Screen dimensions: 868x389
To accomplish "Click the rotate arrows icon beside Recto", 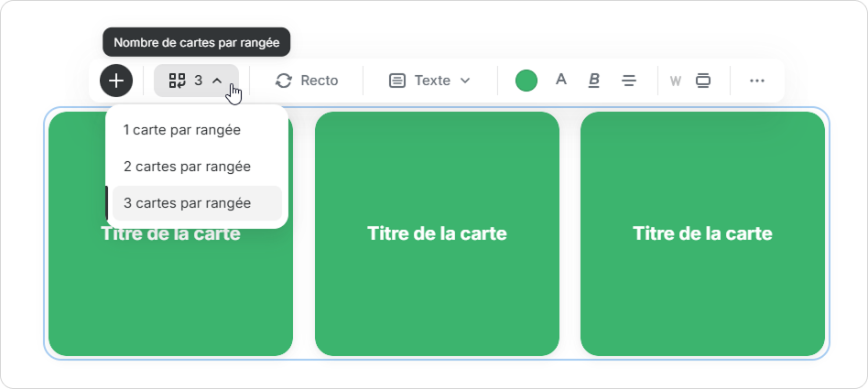I will 284,81.
